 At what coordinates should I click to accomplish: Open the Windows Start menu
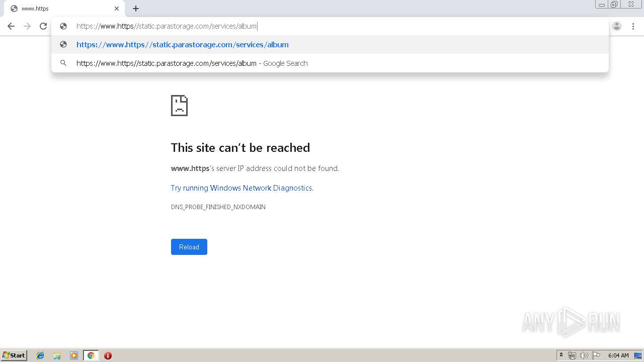pos(14,355)
